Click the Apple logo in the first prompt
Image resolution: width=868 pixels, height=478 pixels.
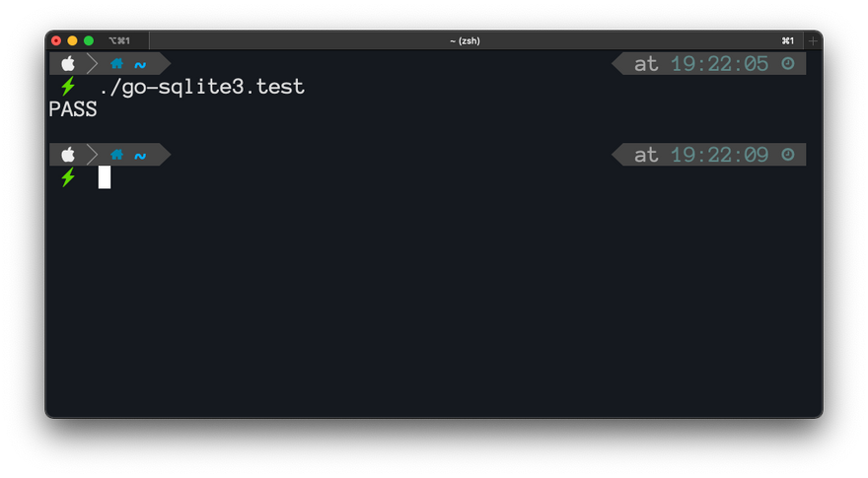68,64
